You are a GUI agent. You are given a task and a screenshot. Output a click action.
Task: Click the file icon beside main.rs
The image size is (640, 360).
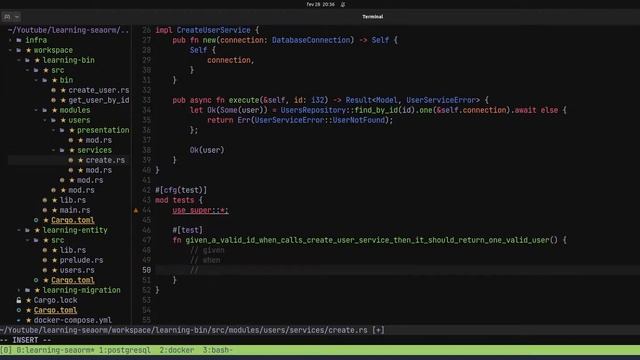point(45,210)
